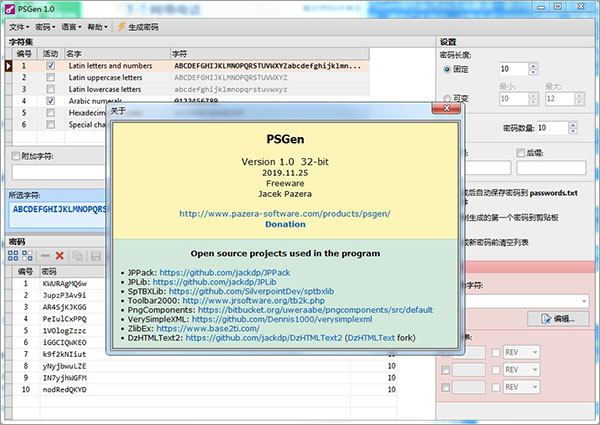Check the Special characters row checkbox
The width and height of the screenshot is (600, 425).
click(50, 124)
